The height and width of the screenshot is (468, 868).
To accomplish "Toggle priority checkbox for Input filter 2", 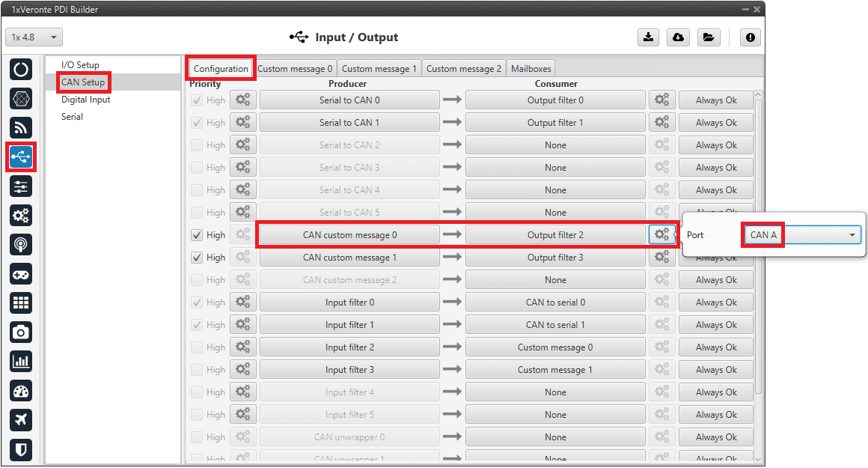I will [197, 347].
